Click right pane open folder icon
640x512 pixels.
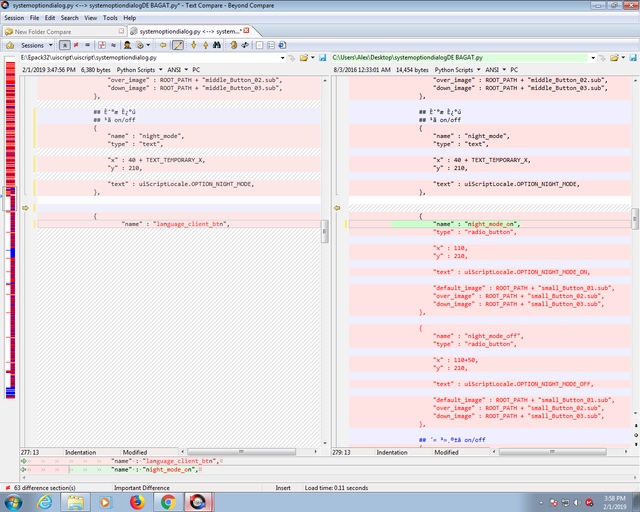pos(614,58)
